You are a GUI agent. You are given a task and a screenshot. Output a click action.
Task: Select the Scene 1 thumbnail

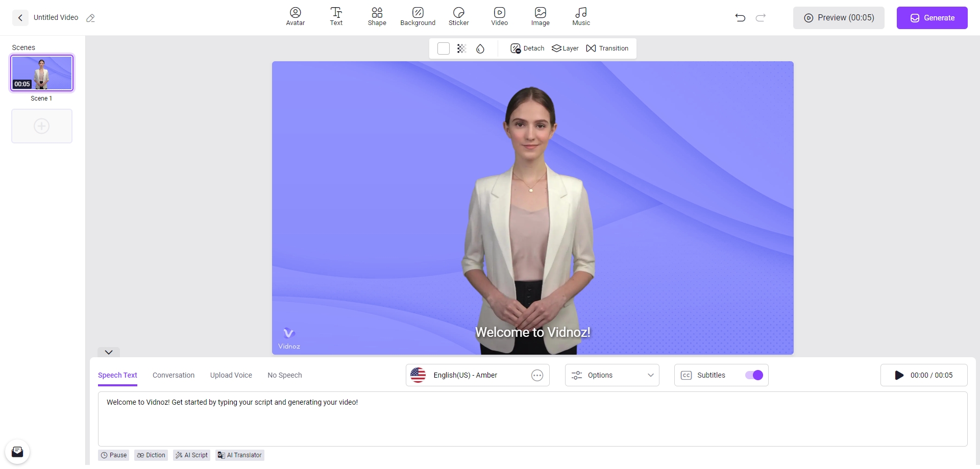pyautogui.click(x=42, y=72)
